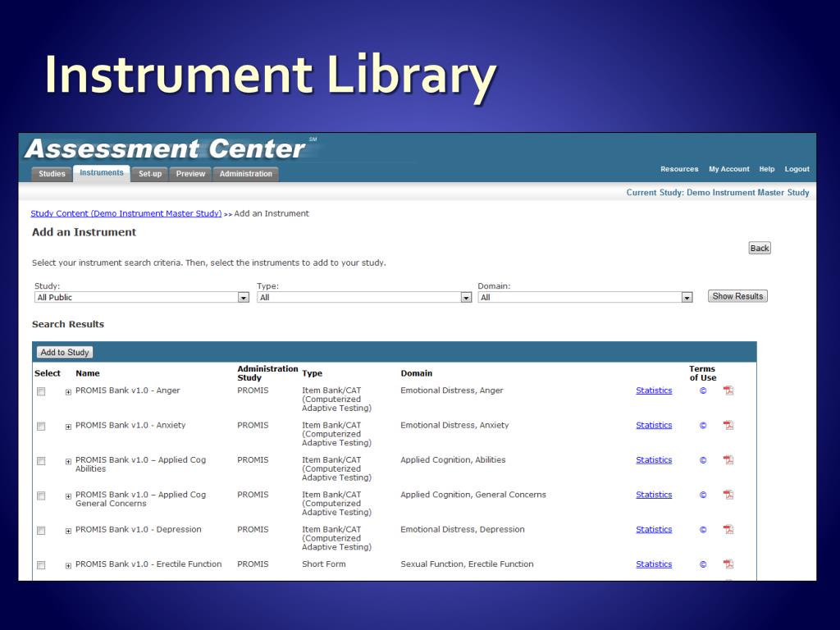The image size is (840, 630).
Task: Click the Name column header
Action: click(x=87, y=373)
